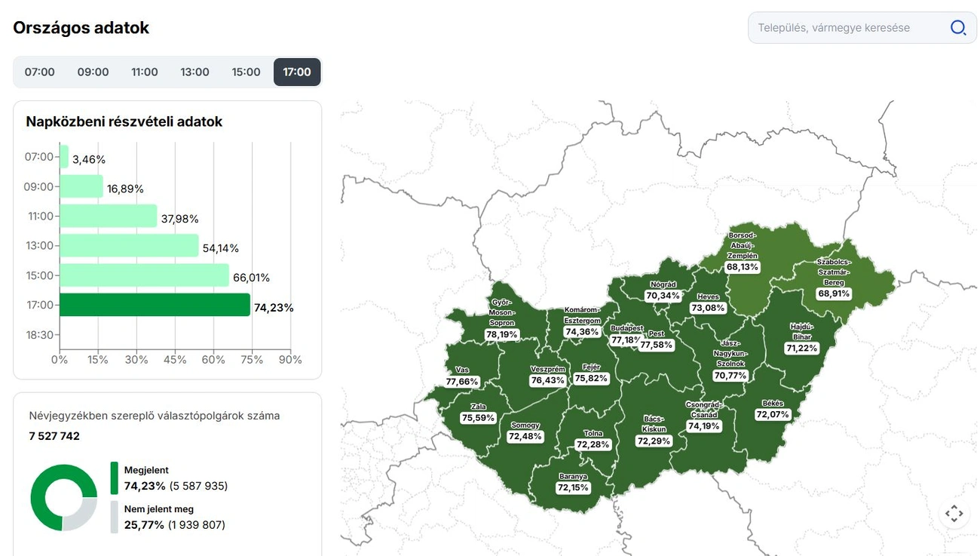Select Győr-Moson-Sopron county on the map

(502, 318)
